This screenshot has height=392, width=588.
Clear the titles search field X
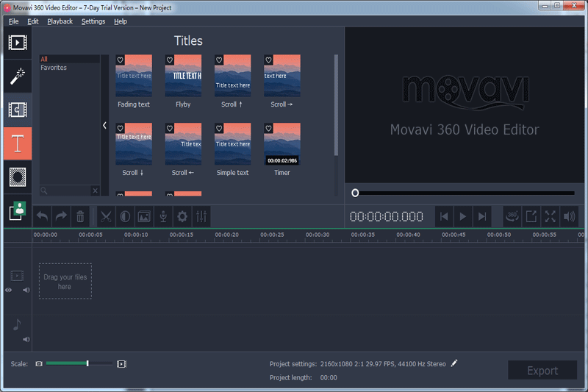click(96, 190)
